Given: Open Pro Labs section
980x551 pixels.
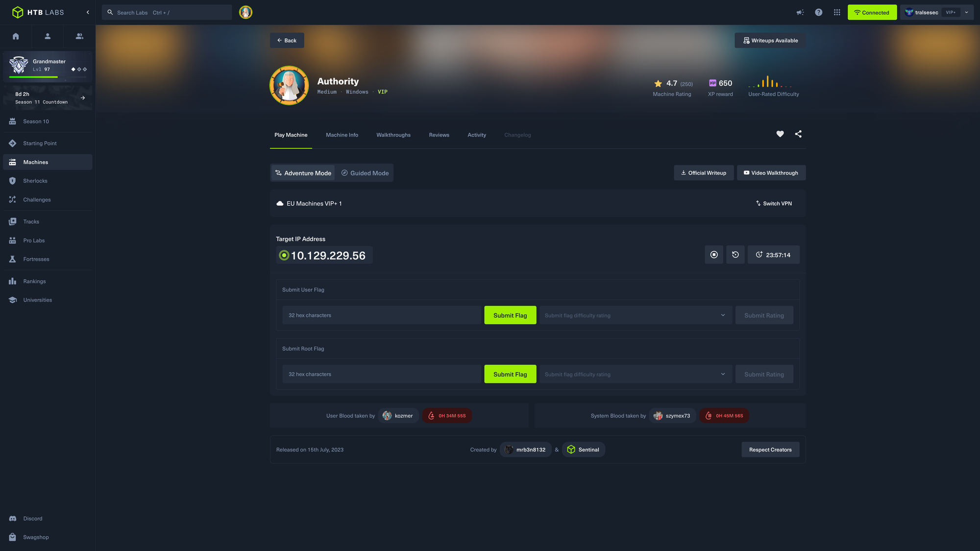Looking at the screenshot, I should [48, 240].
